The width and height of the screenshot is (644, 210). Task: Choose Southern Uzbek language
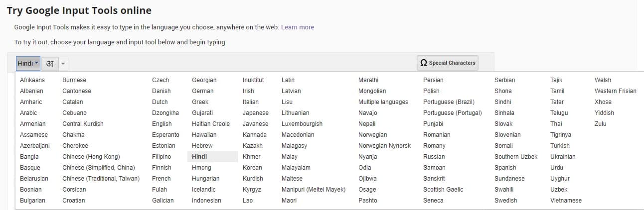[516, 157]
